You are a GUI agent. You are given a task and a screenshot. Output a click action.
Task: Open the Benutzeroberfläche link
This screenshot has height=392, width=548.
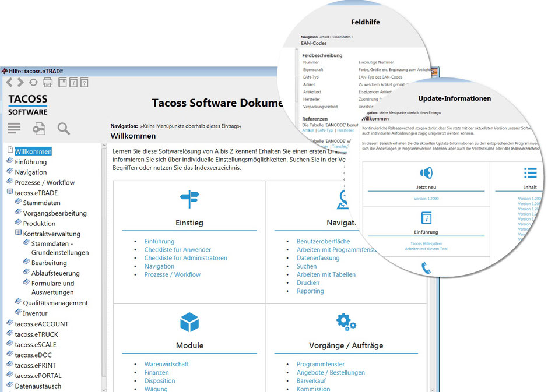(x=324, y=241)
